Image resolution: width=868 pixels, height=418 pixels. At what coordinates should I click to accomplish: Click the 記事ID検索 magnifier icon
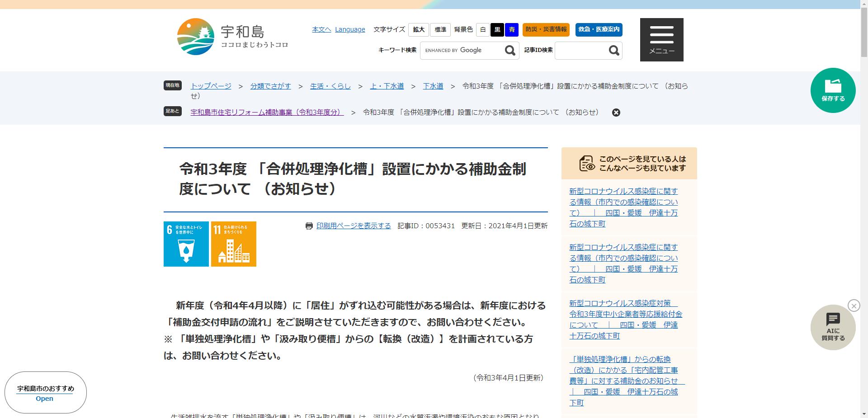point(613,50)
